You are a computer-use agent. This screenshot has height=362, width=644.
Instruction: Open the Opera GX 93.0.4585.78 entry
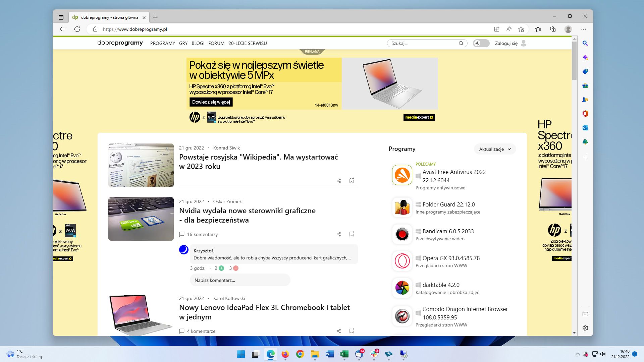pyautogui.click(x=451, y=258)
